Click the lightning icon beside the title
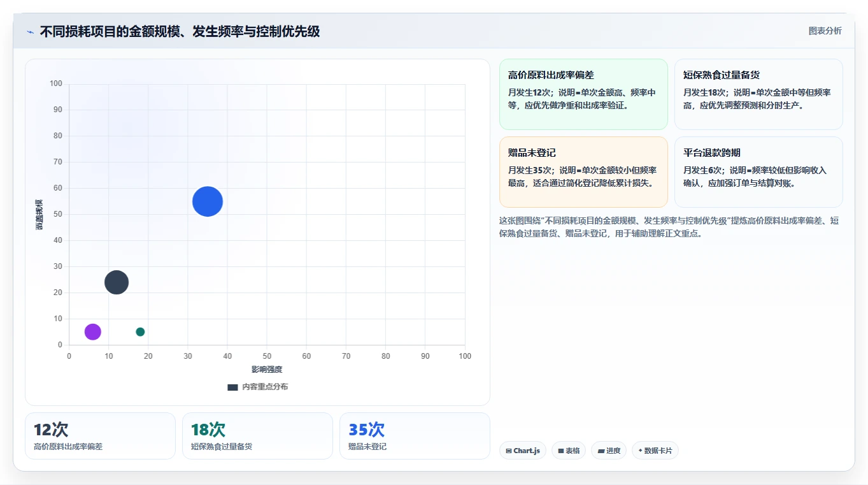868x485 pixels. [30, 32]
